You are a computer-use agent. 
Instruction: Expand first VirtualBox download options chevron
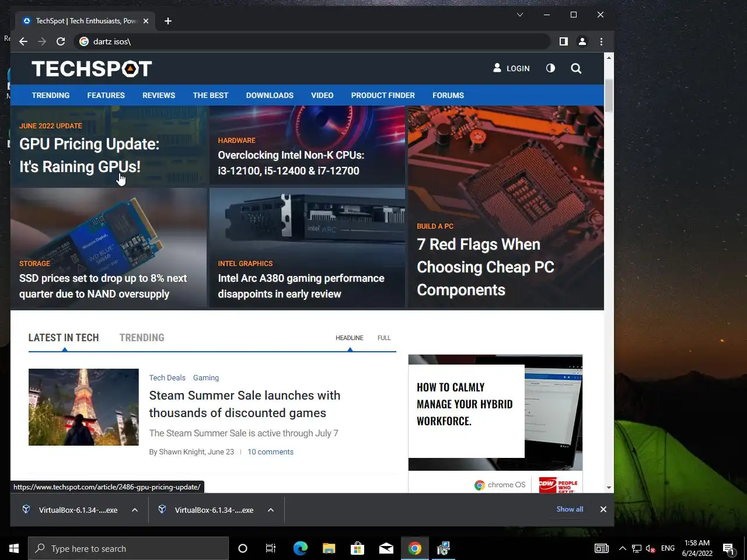point(135,510)
